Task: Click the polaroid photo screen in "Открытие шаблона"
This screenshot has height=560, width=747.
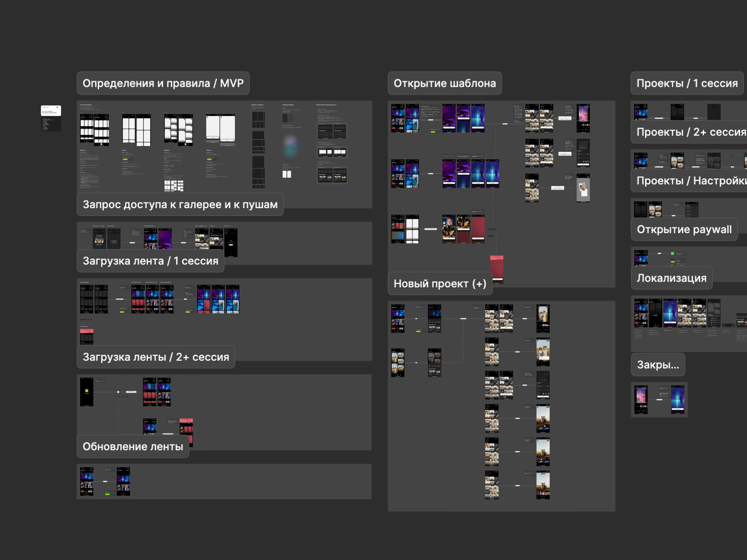Action: 583,188
